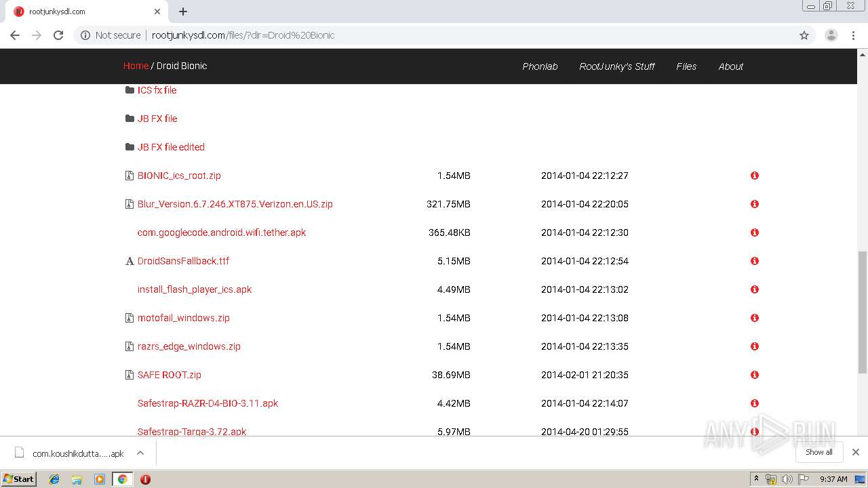This screenshot has height=488, width=868.
Task: Open Phonlab menu item
Action: coord(540,66)
